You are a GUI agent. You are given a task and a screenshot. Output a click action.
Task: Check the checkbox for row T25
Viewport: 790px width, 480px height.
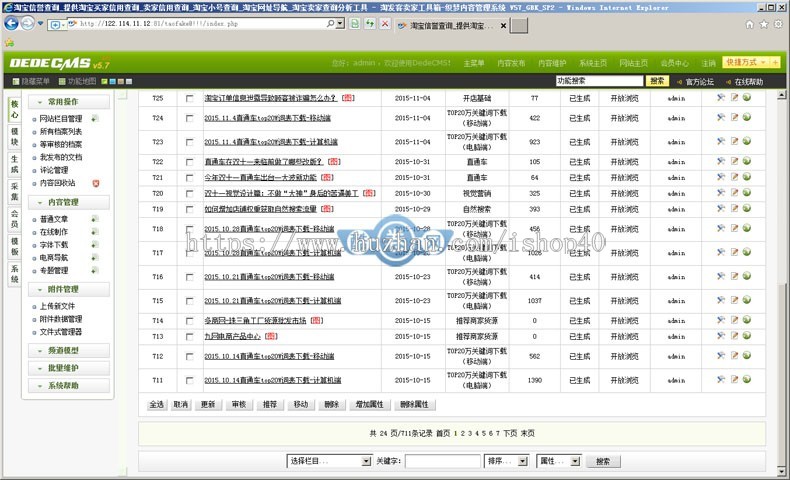click(x=190, y=98)
